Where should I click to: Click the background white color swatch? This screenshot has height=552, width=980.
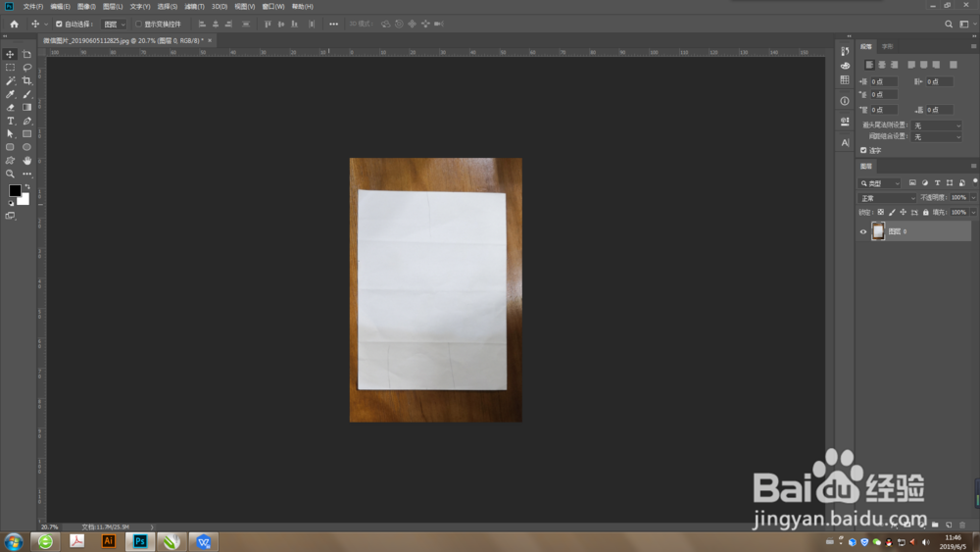pyautogui.click(x=24, y=200)
